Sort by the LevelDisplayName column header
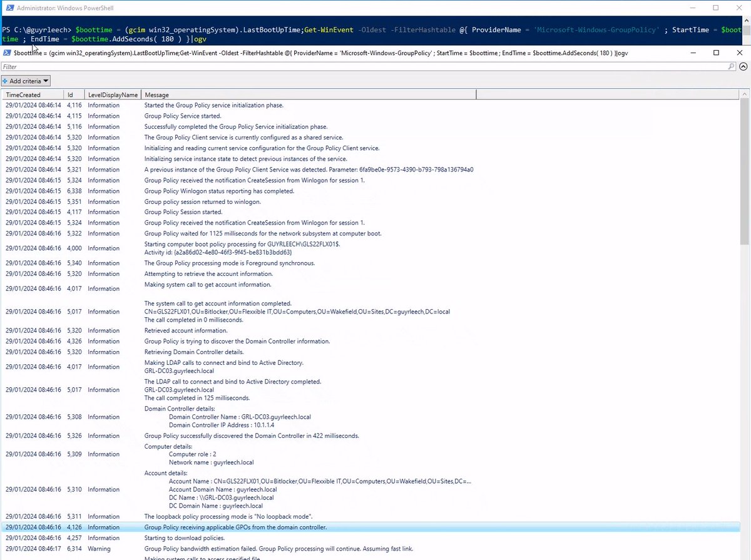 coord(113,95)
